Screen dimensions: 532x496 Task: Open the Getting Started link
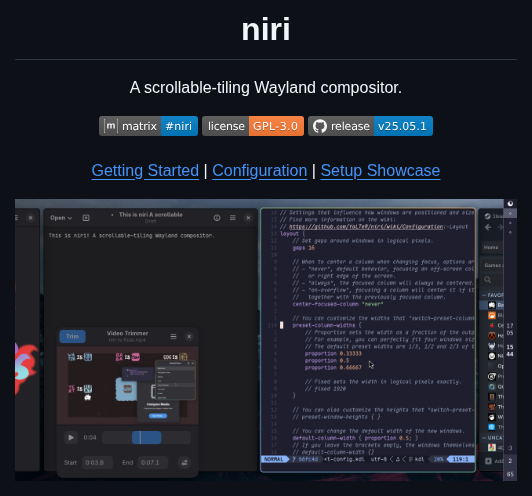145,170
